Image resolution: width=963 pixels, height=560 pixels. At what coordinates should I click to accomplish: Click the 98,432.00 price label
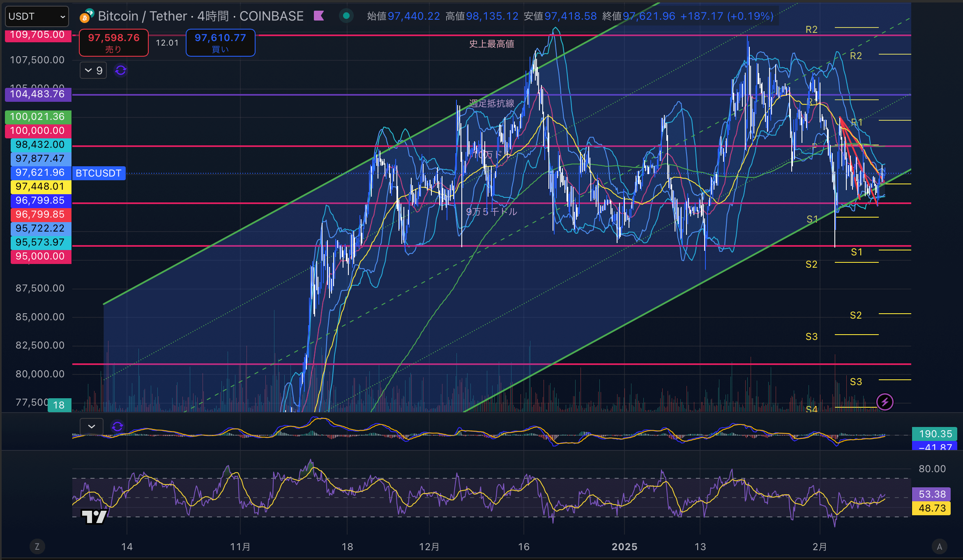40,145
